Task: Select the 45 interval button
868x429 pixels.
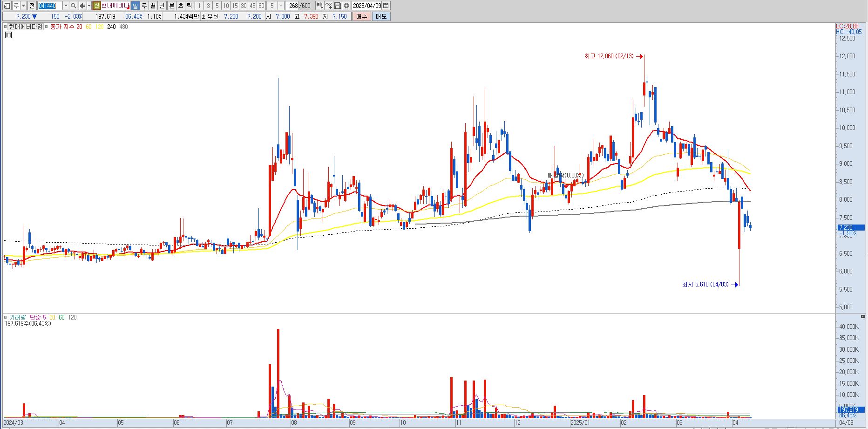Action: [x=252, y=6]
